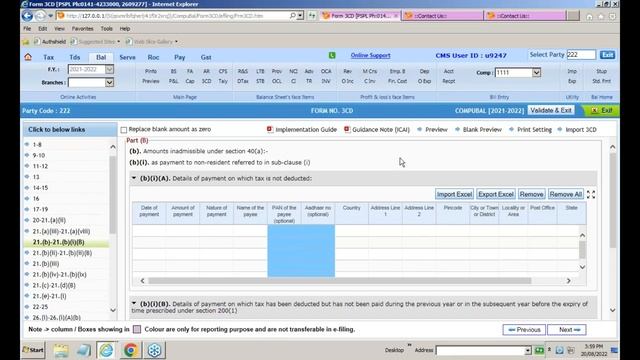640x360 pixels.
Task: Open file explorer from taskbar
Action: click(x=61, y=350)
